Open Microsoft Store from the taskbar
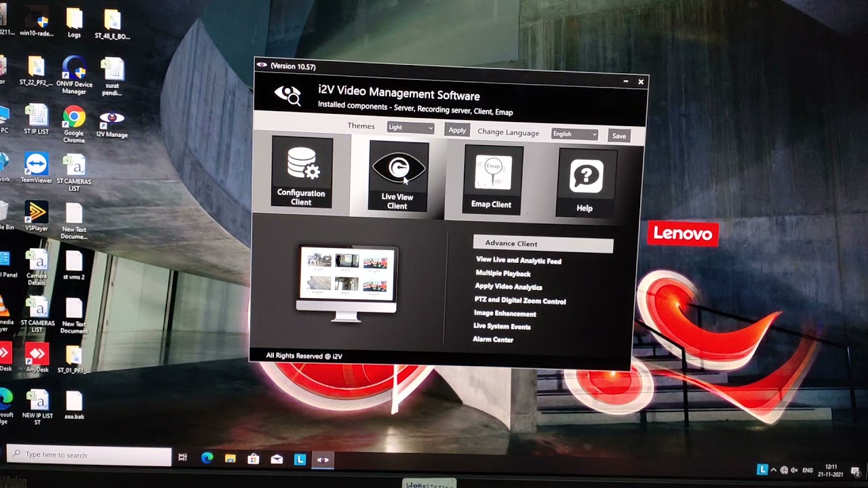 pyautogui.click(x=253, y=460)
